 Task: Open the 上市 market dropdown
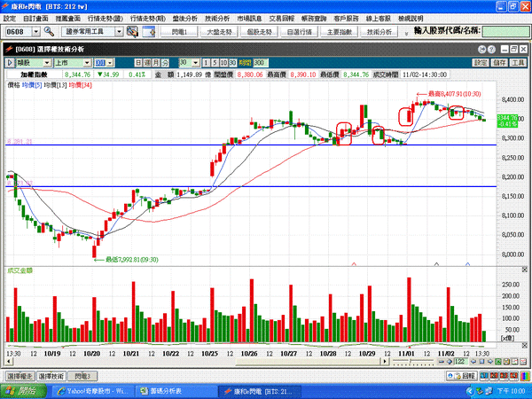click(87, 63)
